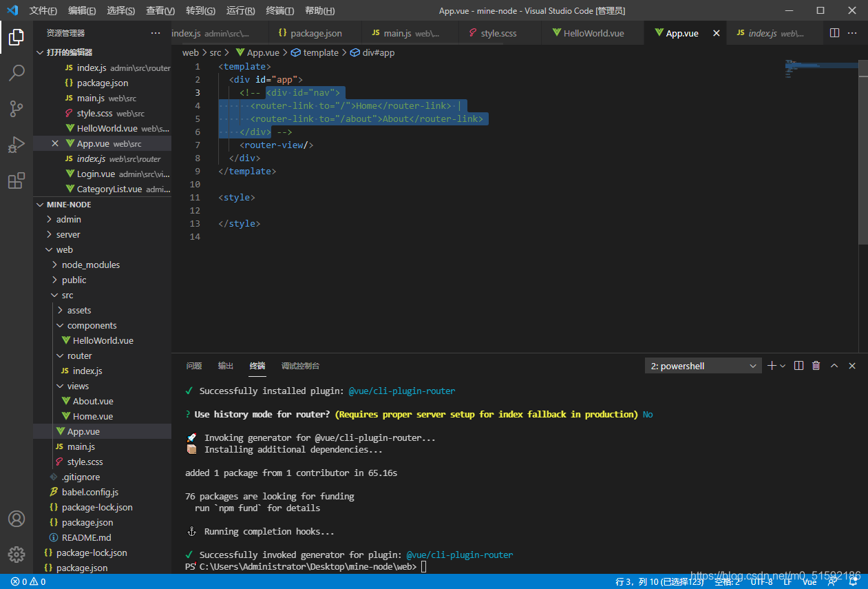This screenshot has width=868, height=589.
Task: Collapse the views folder in explorer
Action: [77, 386]
